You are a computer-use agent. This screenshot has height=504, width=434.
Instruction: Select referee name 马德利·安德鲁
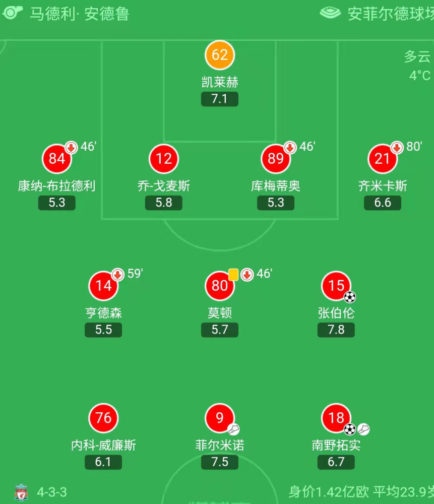80,14
